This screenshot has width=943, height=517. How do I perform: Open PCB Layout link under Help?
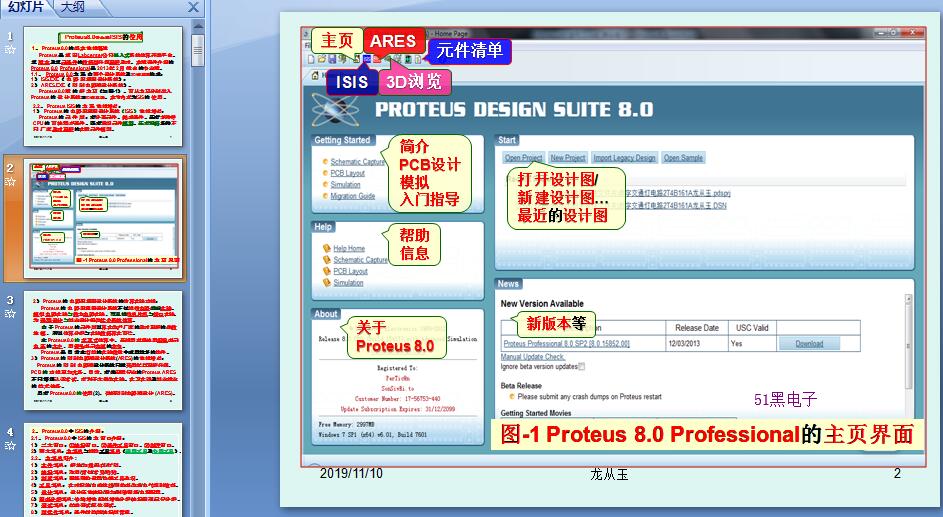click(351, 271)
